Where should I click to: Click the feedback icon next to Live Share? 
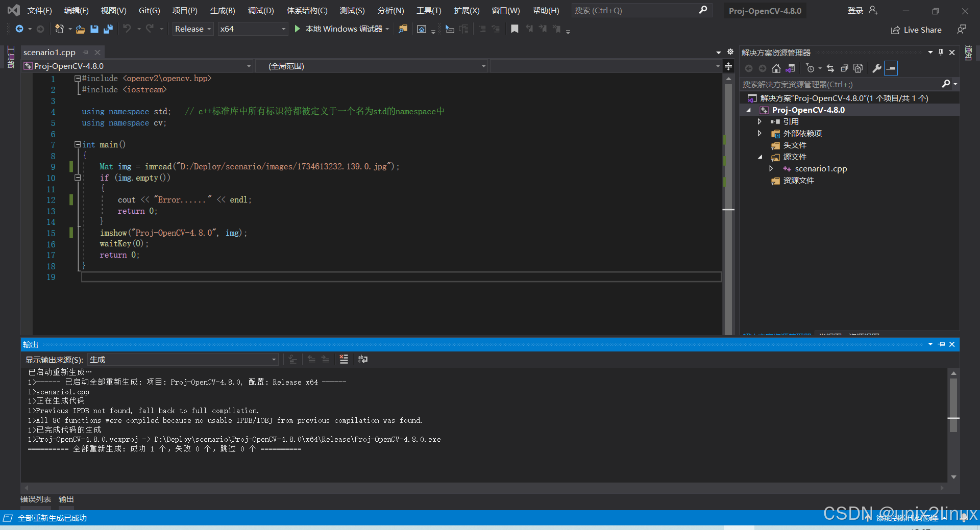[962, 29]
